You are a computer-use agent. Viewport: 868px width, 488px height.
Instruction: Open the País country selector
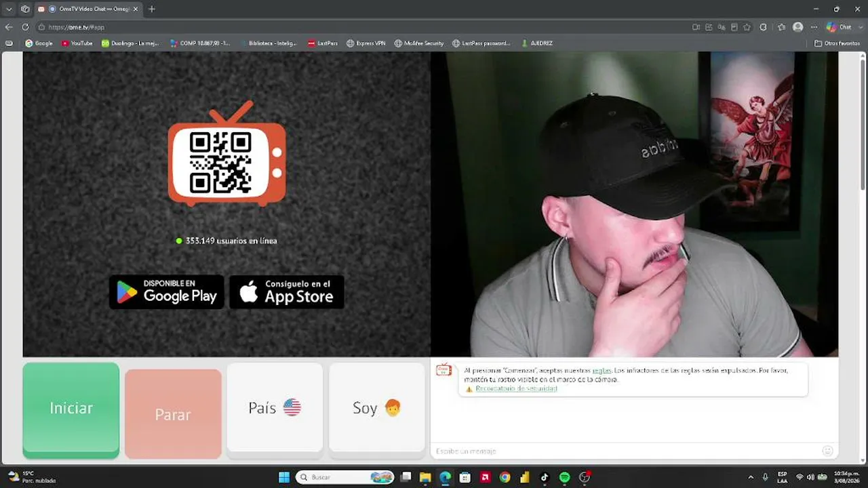275,407
